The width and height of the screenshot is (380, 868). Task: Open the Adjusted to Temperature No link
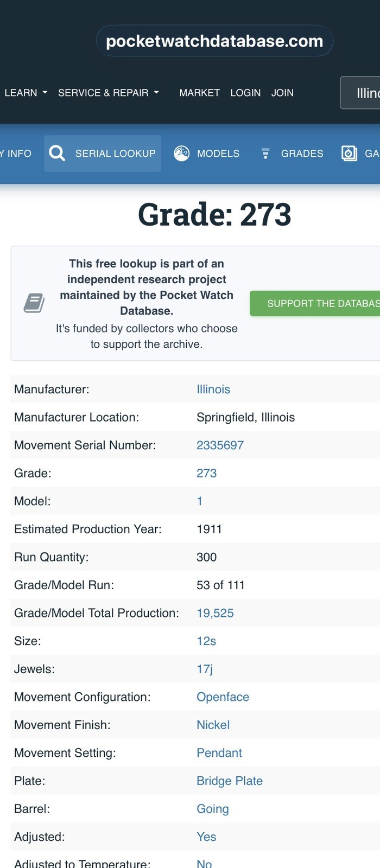tap(204, 863)
